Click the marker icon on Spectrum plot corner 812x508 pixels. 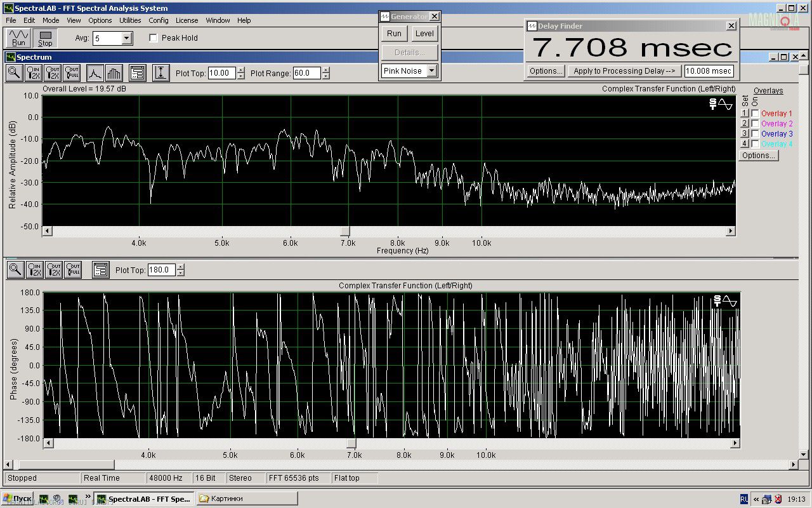point(721,104)
